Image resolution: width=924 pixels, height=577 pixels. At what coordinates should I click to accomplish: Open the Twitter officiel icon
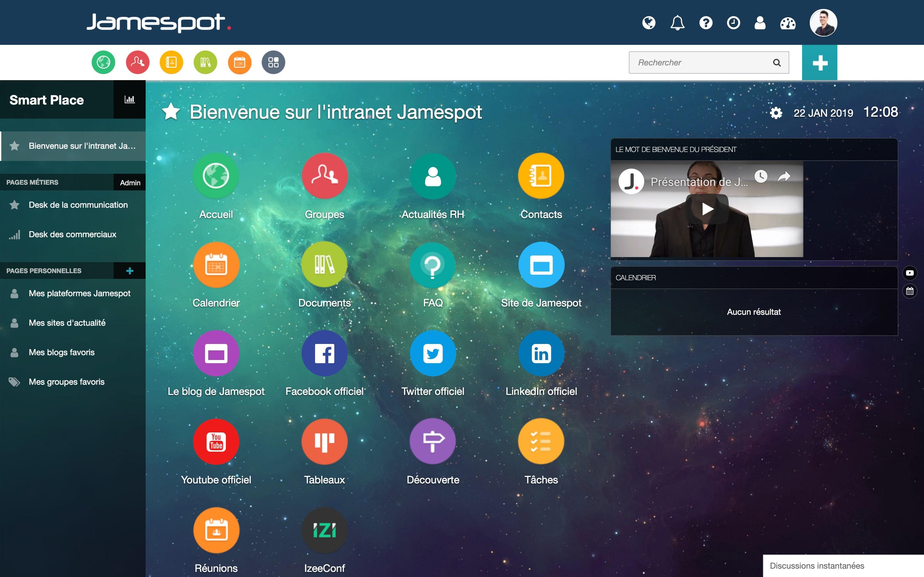432,353
